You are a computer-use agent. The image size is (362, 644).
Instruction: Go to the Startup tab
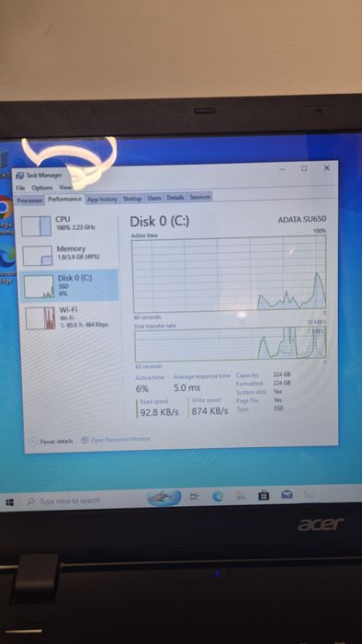[132, 199]
